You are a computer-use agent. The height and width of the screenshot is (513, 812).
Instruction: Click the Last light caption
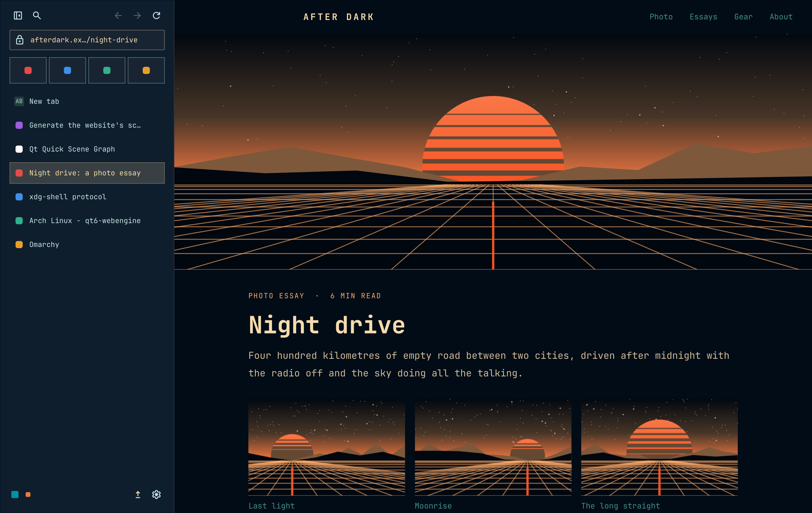coord(271,506)
